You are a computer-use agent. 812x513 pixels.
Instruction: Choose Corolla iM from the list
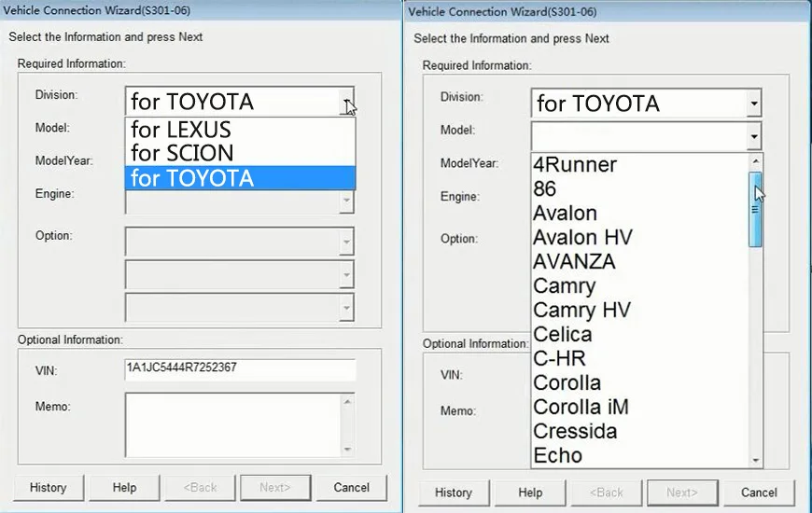(x=640, y=408)
